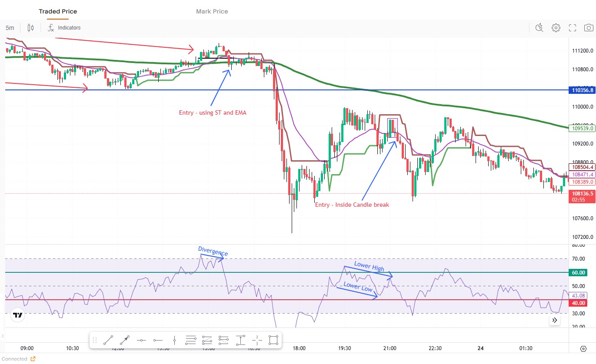Take a chart snapshot with camera icon
The width and height of the screenshot is (596, 364).
pyautogui.click(x=588, y=28)
